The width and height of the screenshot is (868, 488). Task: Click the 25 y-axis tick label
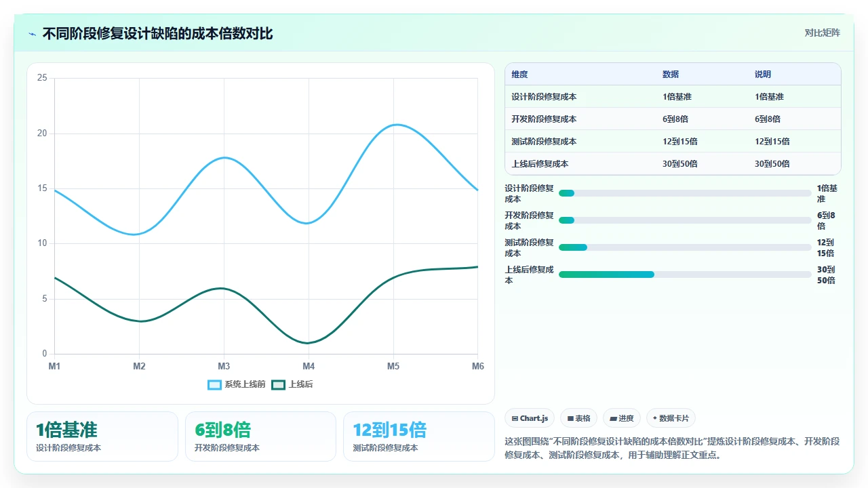click(42, 78)
